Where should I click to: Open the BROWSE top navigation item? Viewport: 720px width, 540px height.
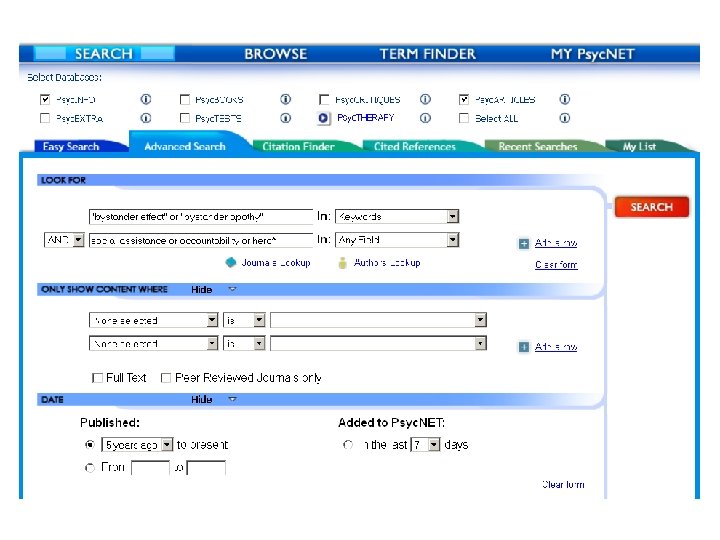pyautogui.click(x=276, y=54)
